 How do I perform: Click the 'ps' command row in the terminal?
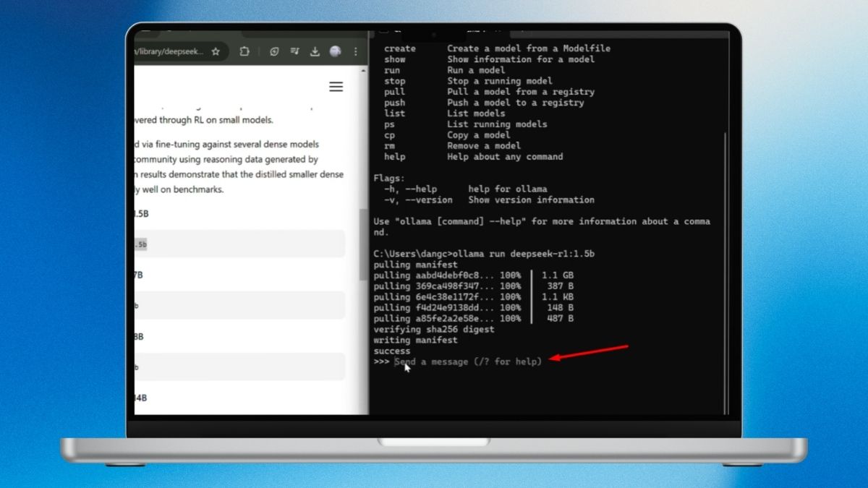coord(465,124)
